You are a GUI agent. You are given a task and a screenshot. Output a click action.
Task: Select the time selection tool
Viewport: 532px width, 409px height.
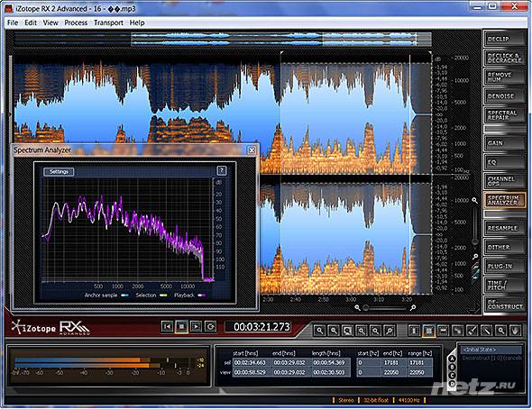click(414, 331)
